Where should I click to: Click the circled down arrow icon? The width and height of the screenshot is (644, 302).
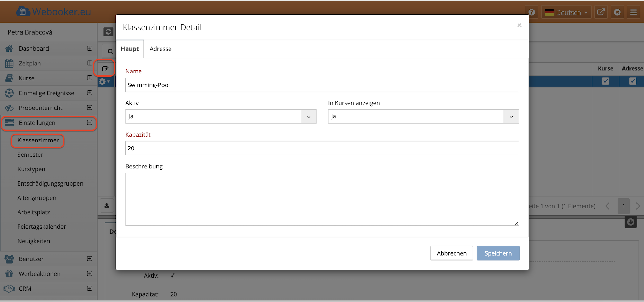631,222
